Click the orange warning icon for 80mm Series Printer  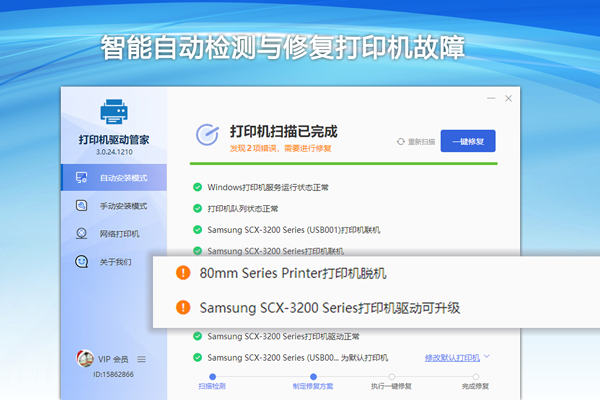tap(183, 273)
